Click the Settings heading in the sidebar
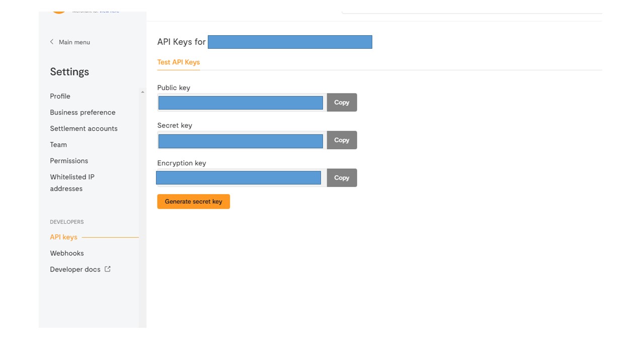Viewport: 644px width, 362px height. (69, 71)
